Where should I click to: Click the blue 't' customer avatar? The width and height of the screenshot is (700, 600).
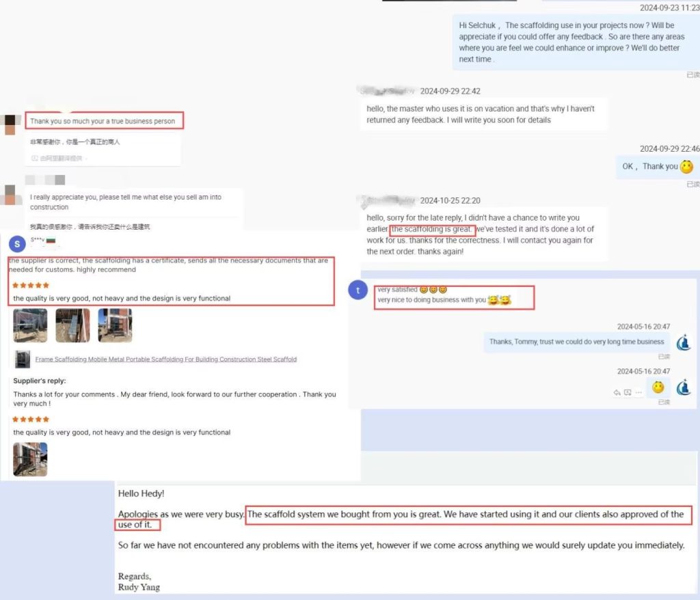pyautogui.click(x=358, y=290)
